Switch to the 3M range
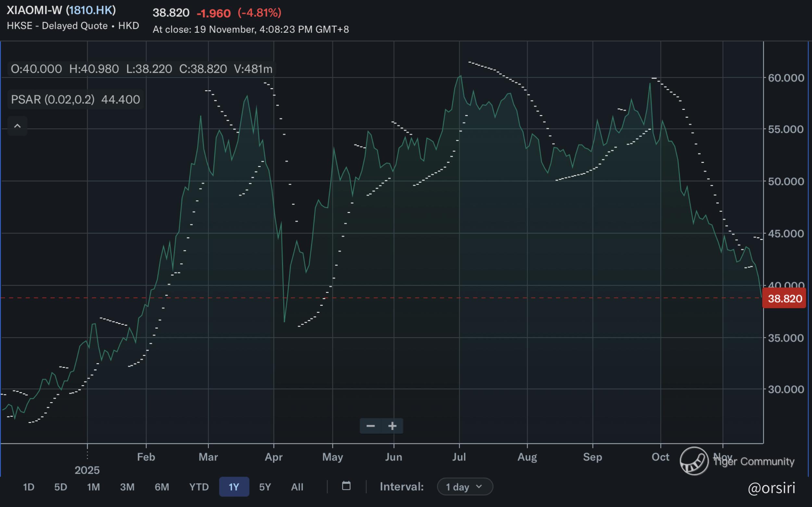The width and height of the screenshot is (812, 507). (x=127, y=487)
